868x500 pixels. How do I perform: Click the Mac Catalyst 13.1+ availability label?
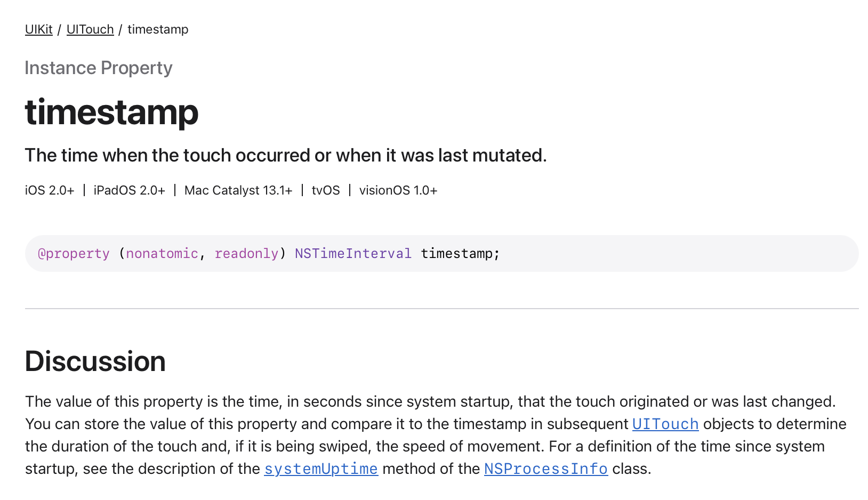coord(238,190)
